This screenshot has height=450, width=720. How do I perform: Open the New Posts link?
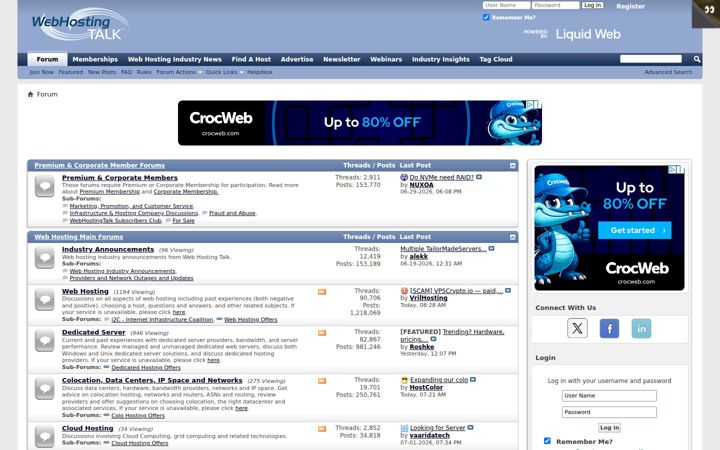click(102, 72)
